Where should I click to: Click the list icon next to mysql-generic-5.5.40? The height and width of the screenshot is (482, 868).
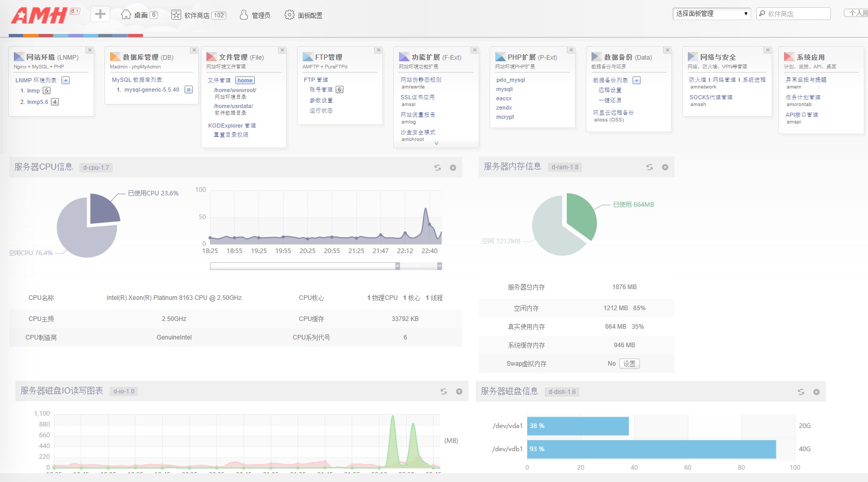[188, 90]
